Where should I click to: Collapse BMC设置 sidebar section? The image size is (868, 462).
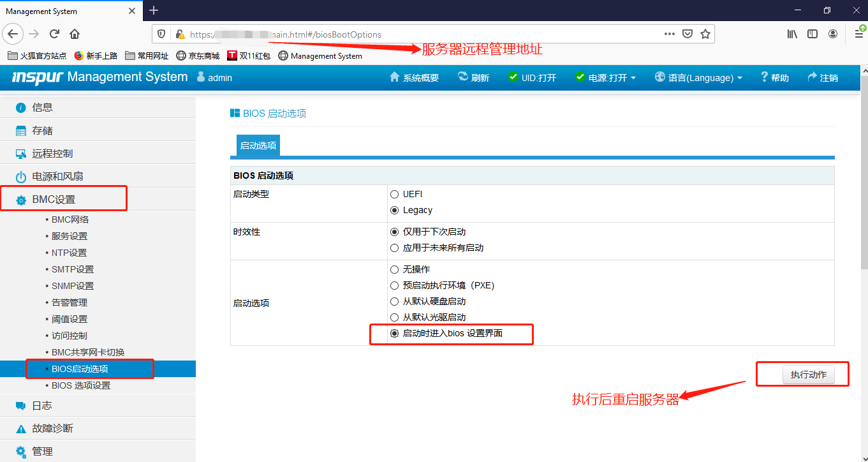pos(98,199)
